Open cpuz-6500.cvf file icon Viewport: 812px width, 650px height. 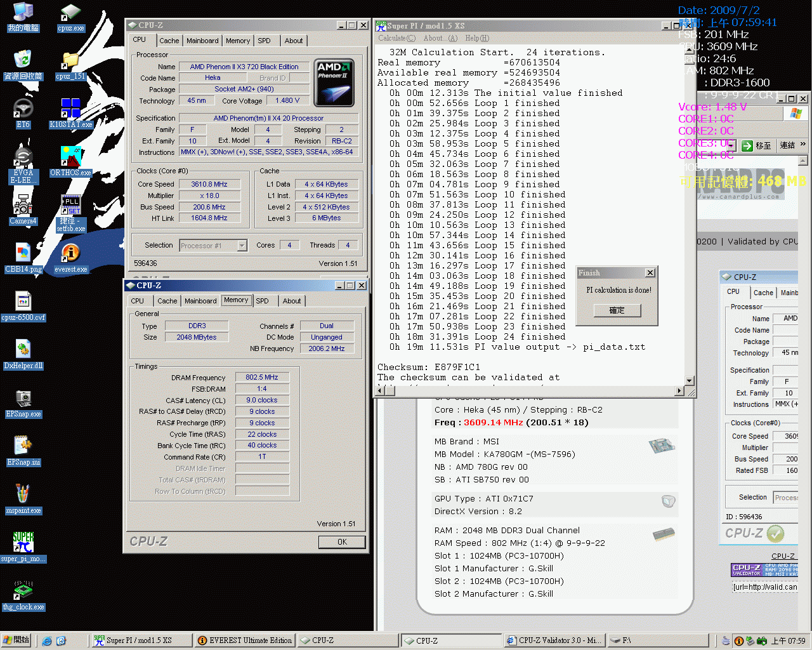pyautogui.click(x=23, y=307)
